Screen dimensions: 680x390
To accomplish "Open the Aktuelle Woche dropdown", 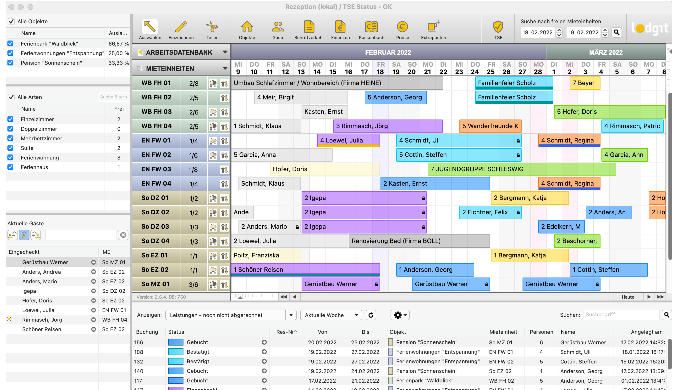I will 331,315.
